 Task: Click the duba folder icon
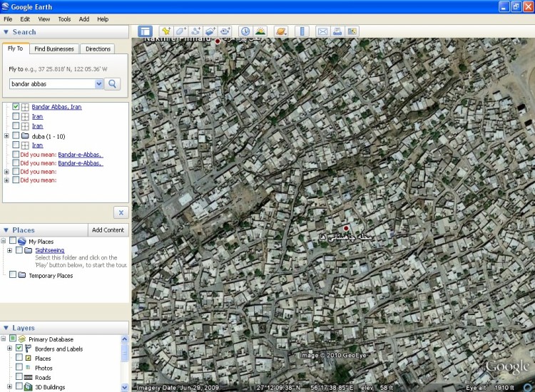(x=25, y=135)
